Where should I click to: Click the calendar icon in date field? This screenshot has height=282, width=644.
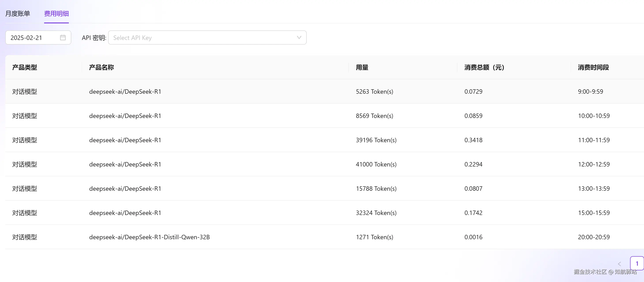point(63,37)
